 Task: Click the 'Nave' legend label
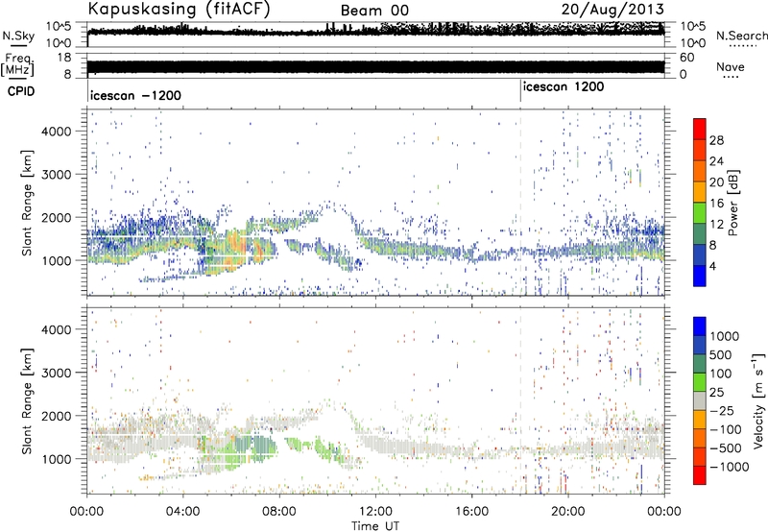(731, 66)
